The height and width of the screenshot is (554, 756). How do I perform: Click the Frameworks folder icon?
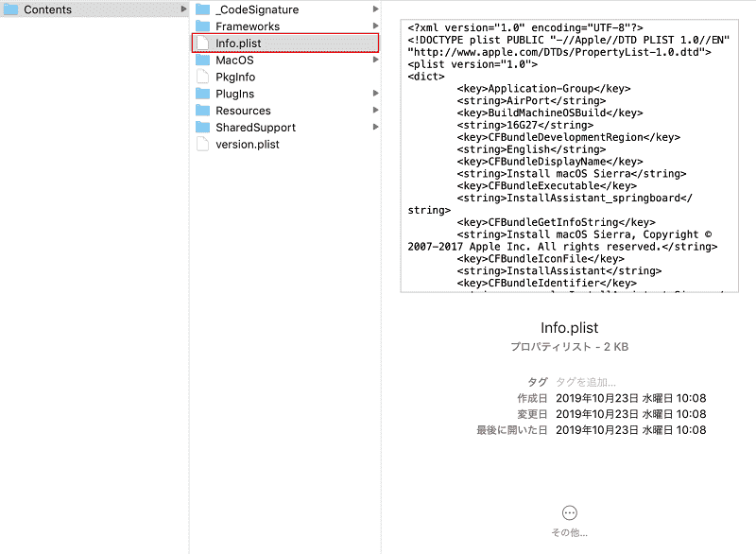(x=202, y=26)
